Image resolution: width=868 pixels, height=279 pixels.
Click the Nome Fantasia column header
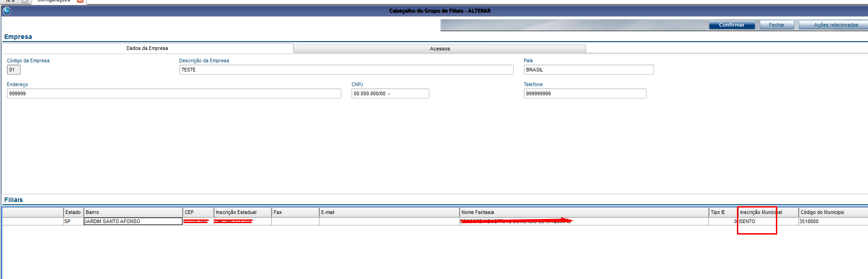point(584,212)
